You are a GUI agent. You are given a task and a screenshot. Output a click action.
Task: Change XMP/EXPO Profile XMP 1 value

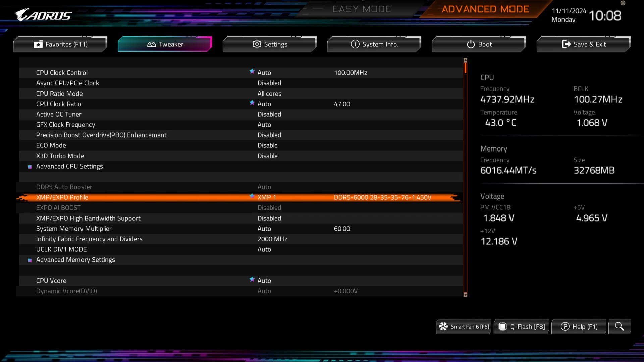(267, 197)
